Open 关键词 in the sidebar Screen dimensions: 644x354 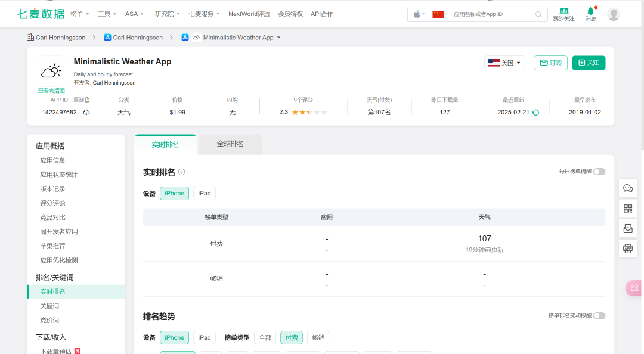pos(49,306)
